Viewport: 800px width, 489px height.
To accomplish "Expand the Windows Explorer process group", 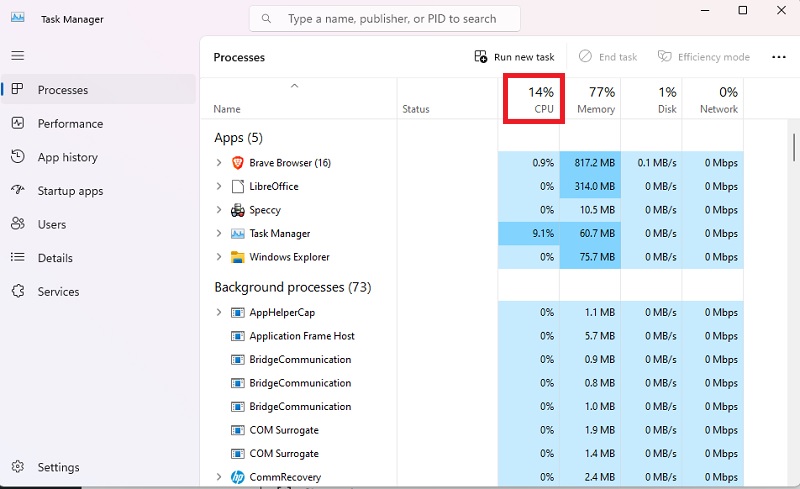I will tap(219, 257).
